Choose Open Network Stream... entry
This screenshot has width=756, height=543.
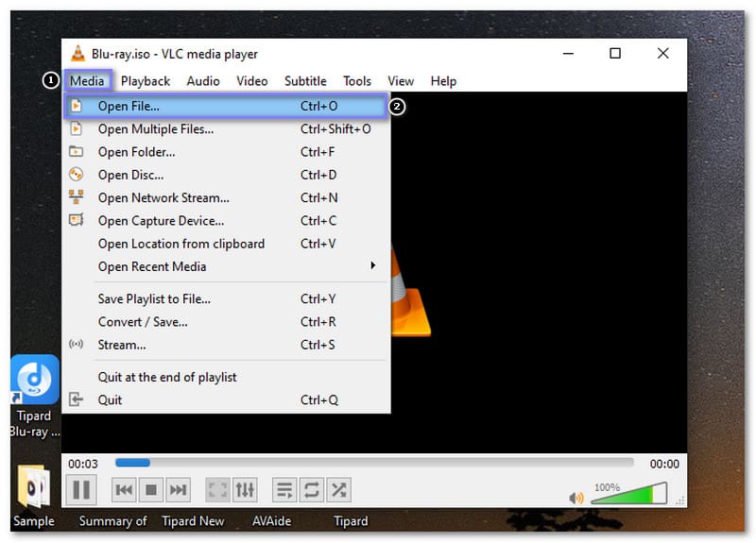(226, 198)
